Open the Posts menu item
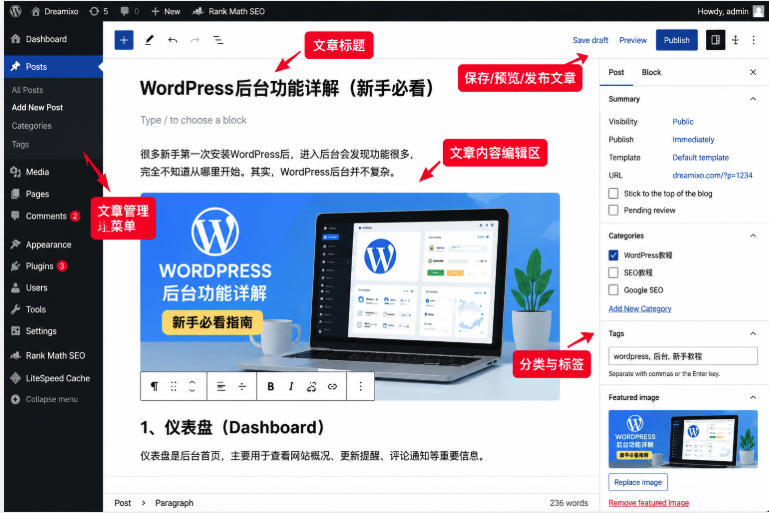Screen dimensions: 769x513 pyautogui.click(x=53, y=67)
